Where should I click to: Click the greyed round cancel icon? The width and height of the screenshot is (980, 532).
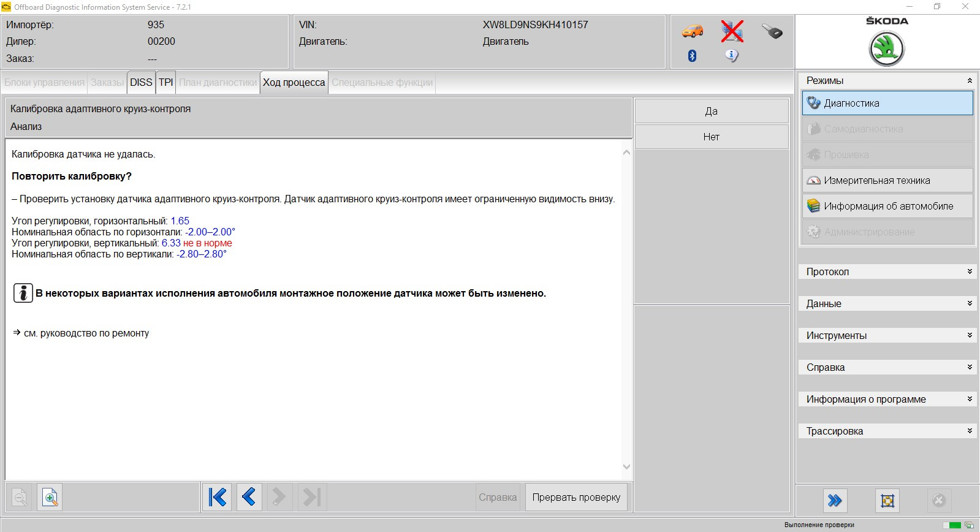[938, 501]
